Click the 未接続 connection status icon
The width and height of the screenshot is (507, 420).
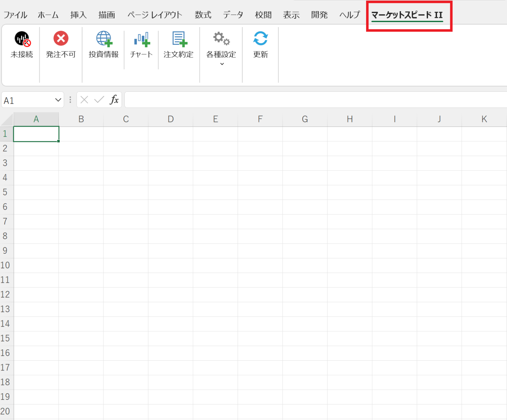(x=22, y=39)
